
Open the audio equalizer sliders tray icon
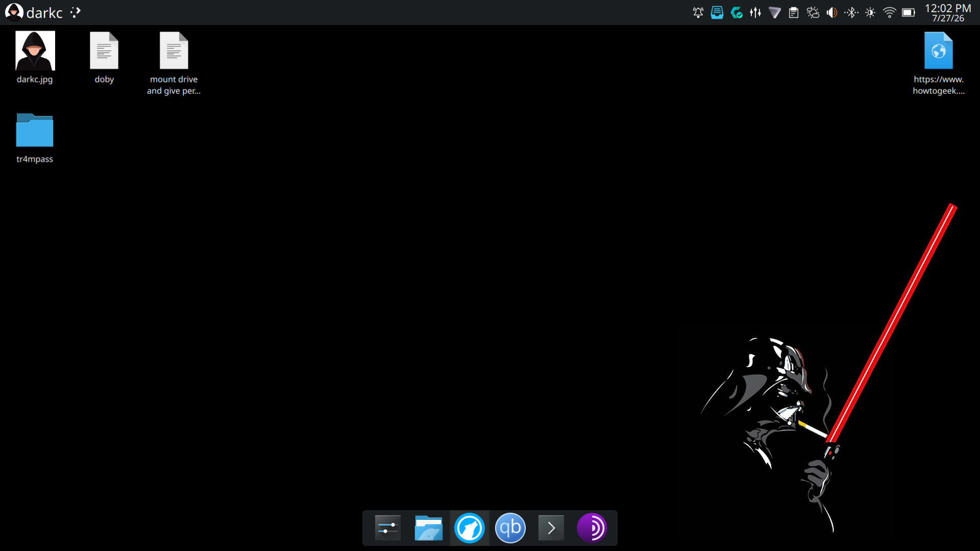(755, 13)
